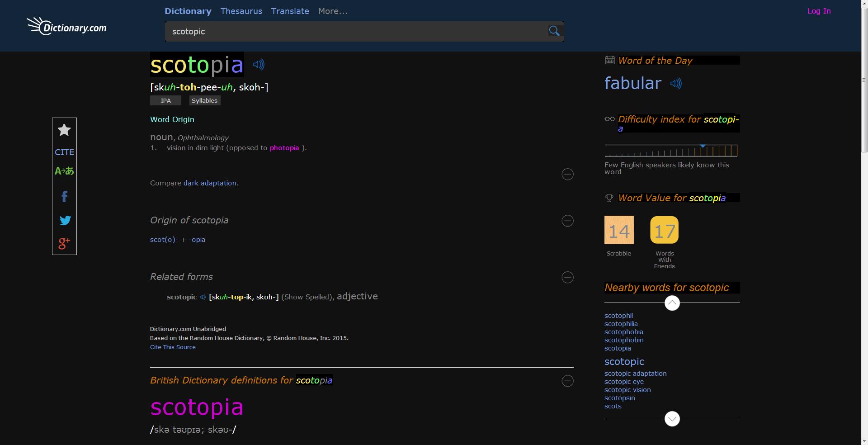Toggle the IPA pronunciation view
The height and width of the screenshot is (445, 868).
(165, 100)
